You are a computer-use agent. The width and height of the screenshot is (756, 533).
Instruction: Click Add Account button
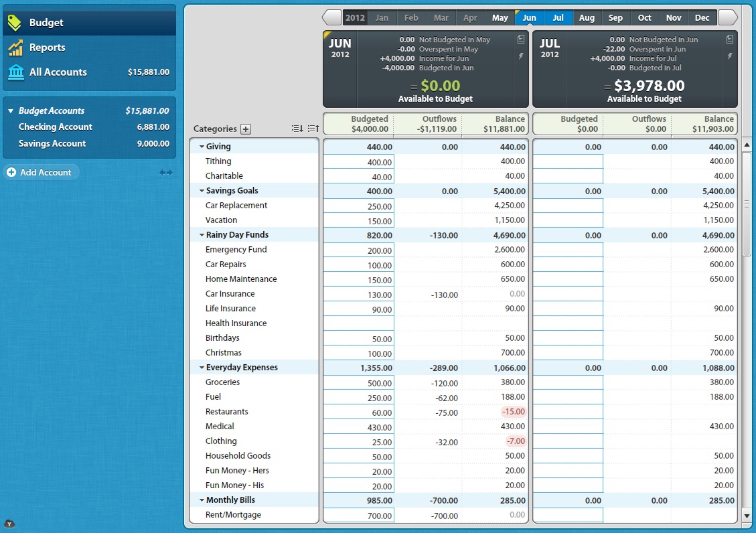pyautogui.click(x=41, y=172)
